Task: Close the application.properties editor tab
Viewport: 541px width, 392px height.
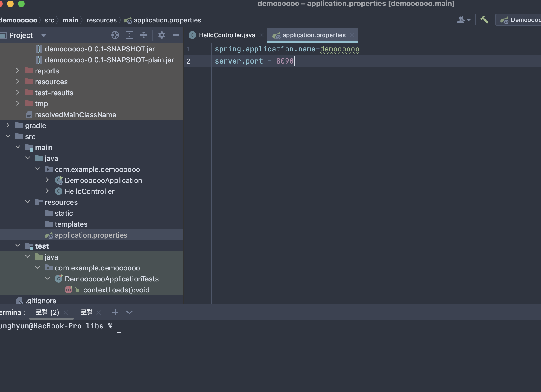Action: [x=352, y=35]
